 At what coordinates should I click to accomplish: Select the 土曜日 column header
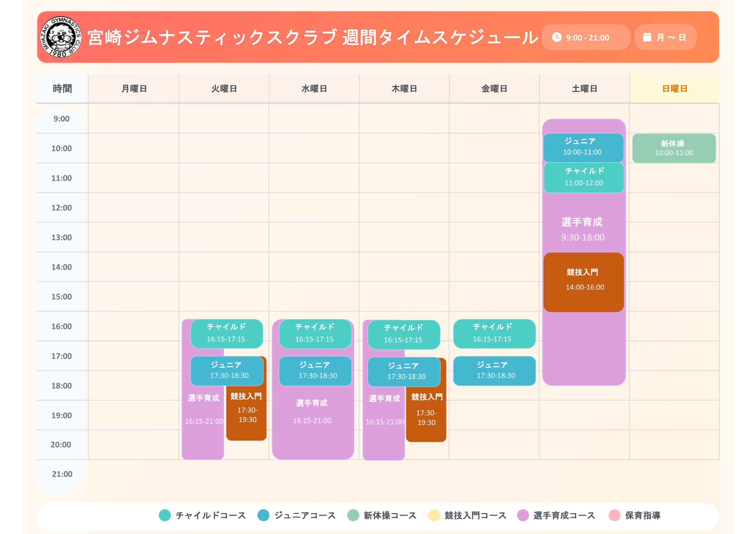584,89
